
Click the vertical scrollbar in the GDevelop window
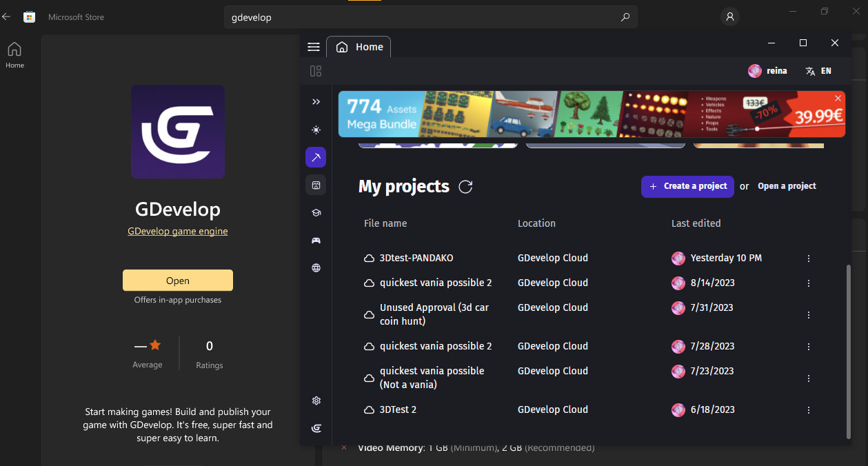[x=849, y=352]
